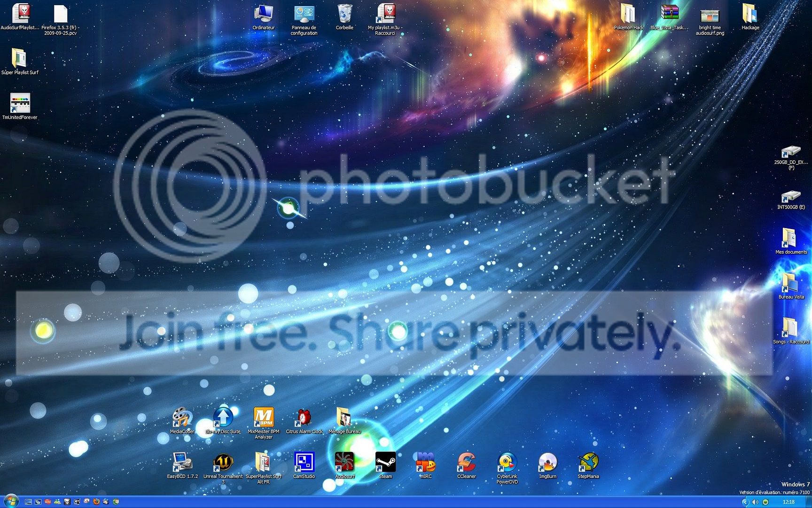Launch Firefox from the quick launch bar
This screenshot has width=812, height=508.
[96, 502]
